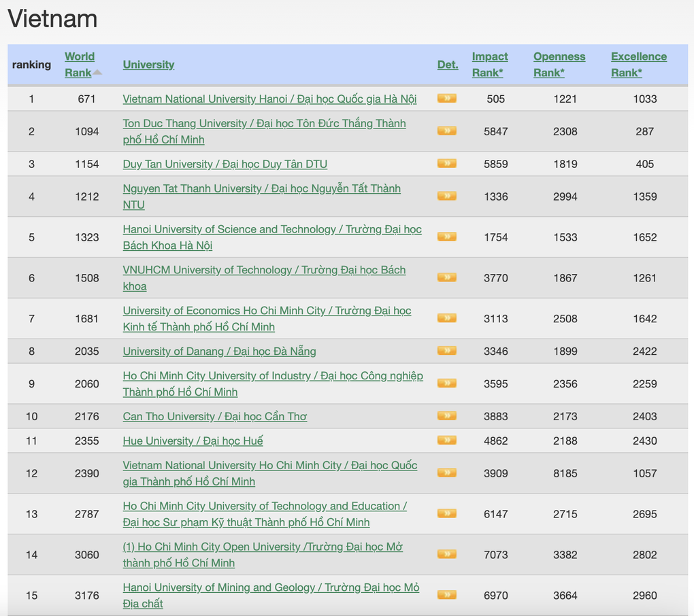Open details icon for University of Economics Ho Chi Minh City

click(446, 318)
